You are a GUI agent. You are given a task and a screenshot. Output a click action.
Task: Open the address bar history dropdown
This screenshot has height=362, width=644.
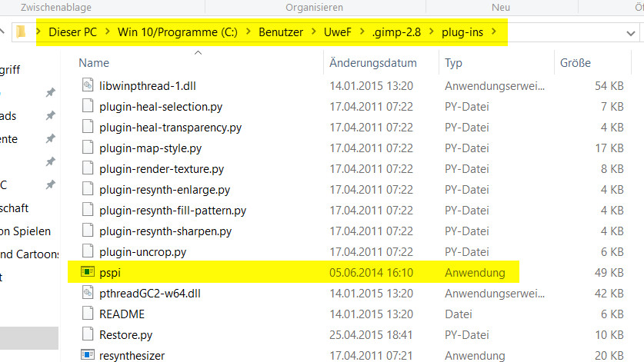point(631,33)
